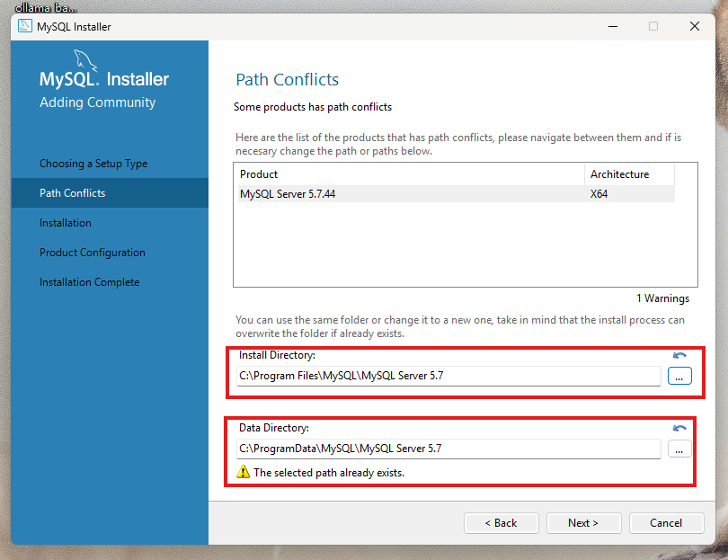Revert Data Directory to default path
728x560 pixels.
pyautogui.click(x=679, y=428)
